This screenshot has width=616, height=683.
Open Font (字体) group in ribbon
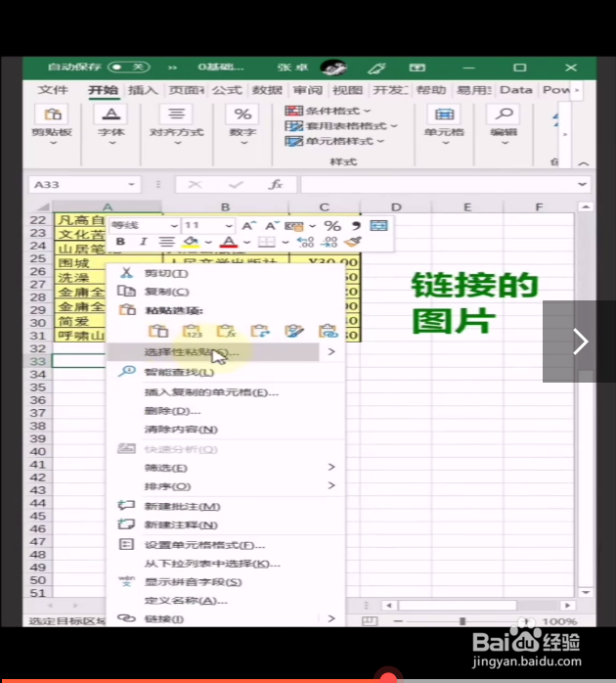(x=111, y=125)
